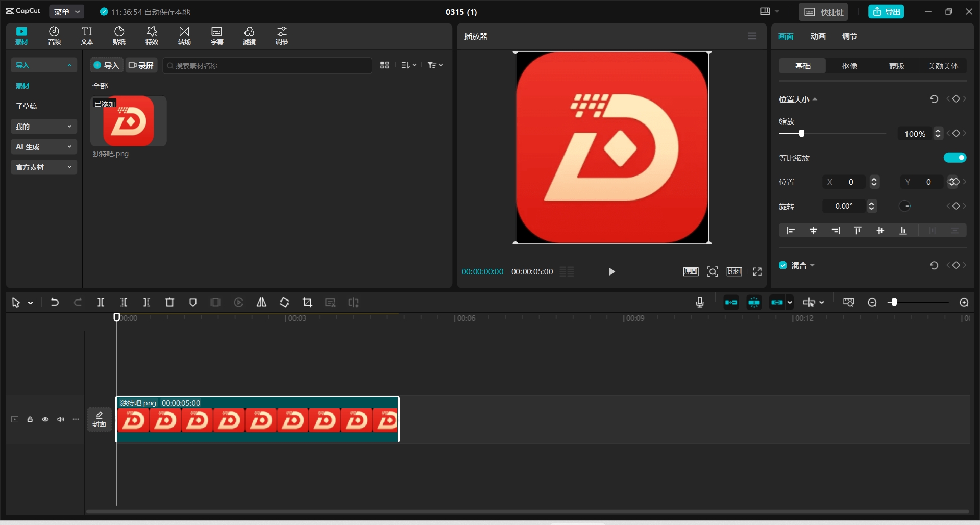Toggle main track magnet snapping
The width and height of the screenshot is (980, 525).
731,303
